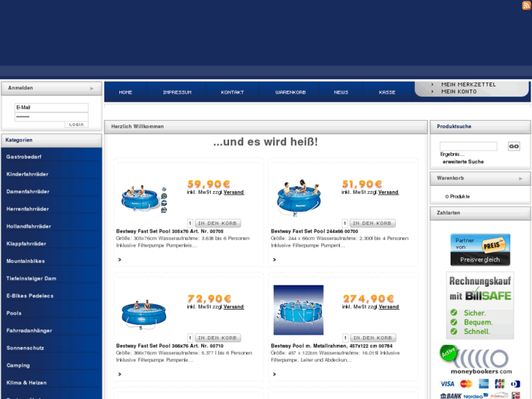
Task: Open the Warenkorb menu item
Action: tap(291, 92)
